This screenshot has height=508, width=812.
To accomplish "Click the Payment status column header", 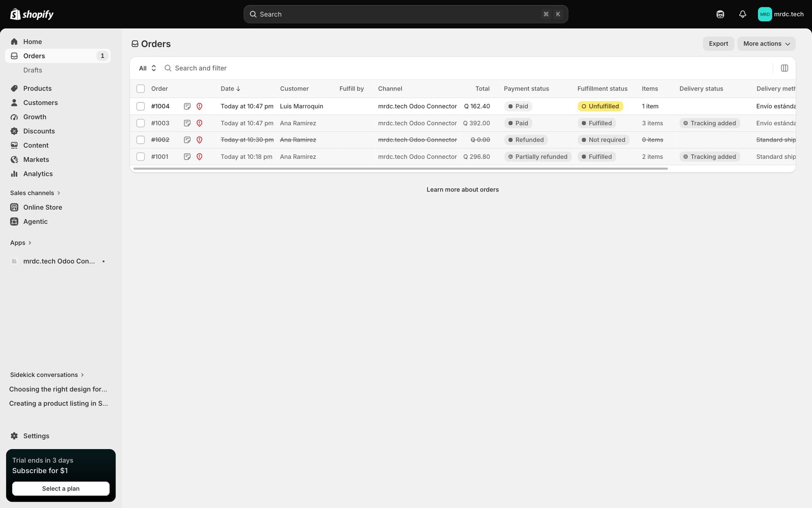I will 527,88.
